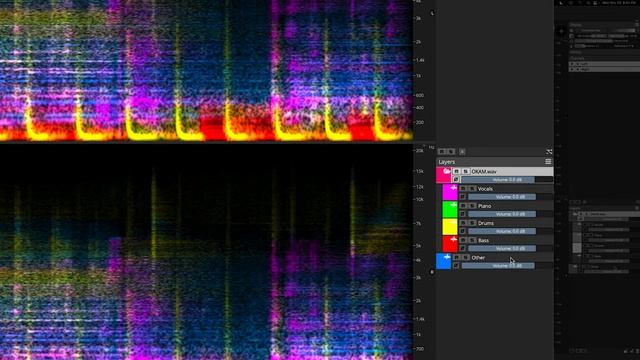Solo the Piano layer
The width and height of the screenshot is (640, 360).
472,206
